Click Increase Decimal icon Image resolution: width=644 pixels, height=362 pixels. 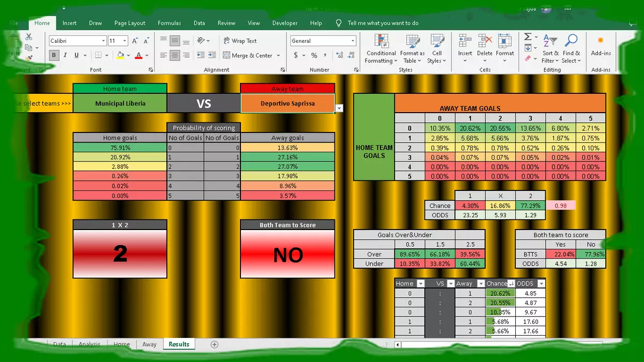click(339, 55)
